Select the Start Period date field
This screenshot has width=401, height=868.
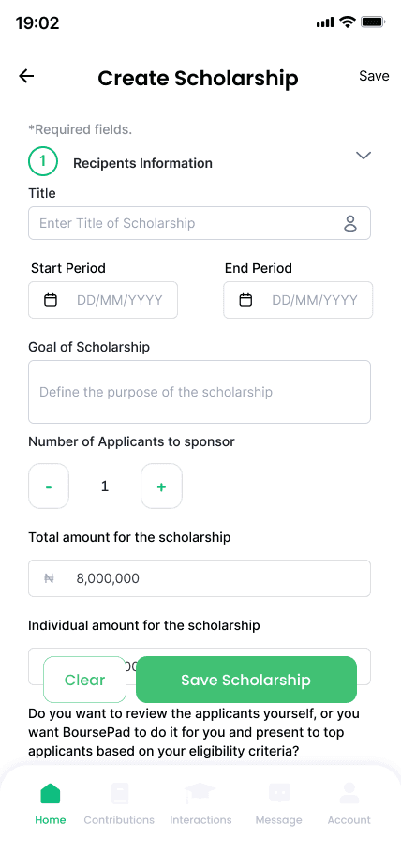103,300
